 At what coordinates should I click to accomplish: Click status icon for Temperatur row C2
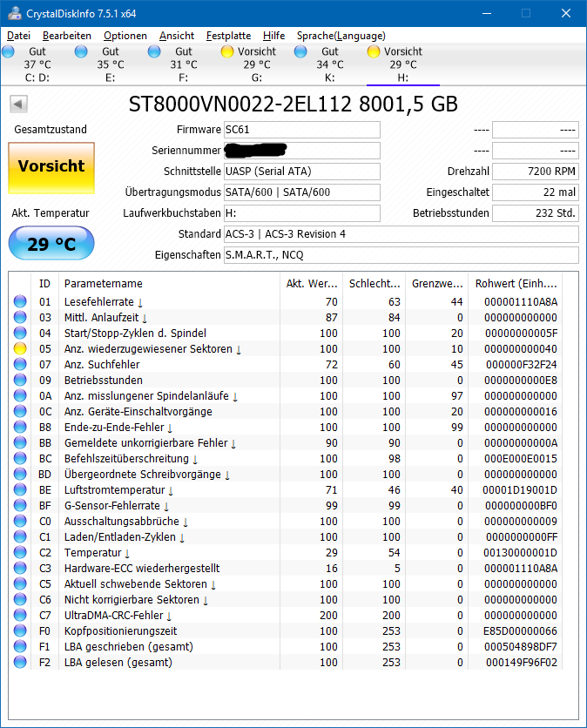coord(20,552)
